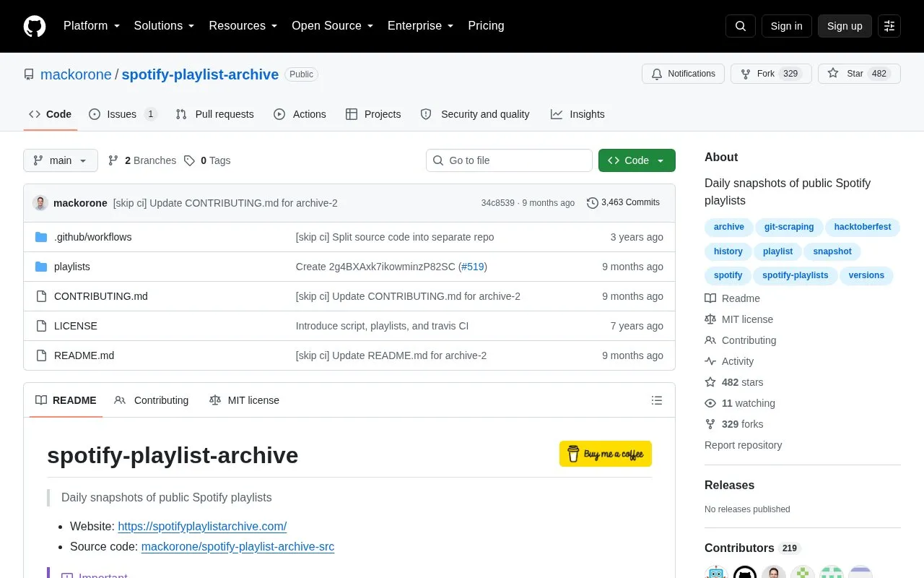Open the main branch selector dropdown
This screenshot has height=578, width=924.
coord(61,160)
